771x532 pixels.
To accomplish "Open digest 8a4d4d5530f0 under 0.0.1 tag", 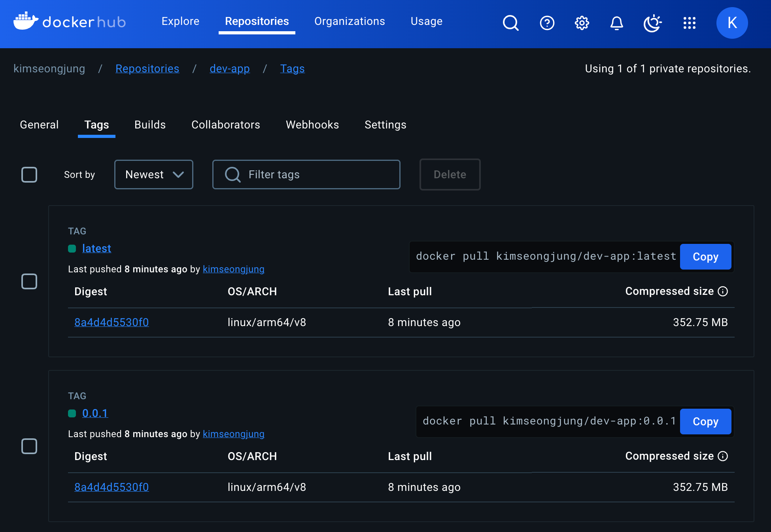I will [111, 487].
